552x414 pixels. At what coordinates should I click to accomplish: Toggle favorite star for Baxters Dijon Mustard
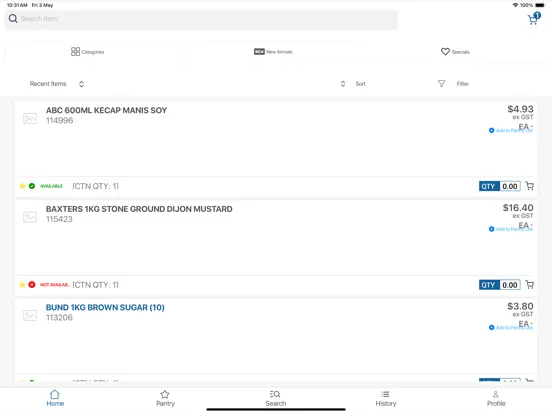click(x=23, y=284)
